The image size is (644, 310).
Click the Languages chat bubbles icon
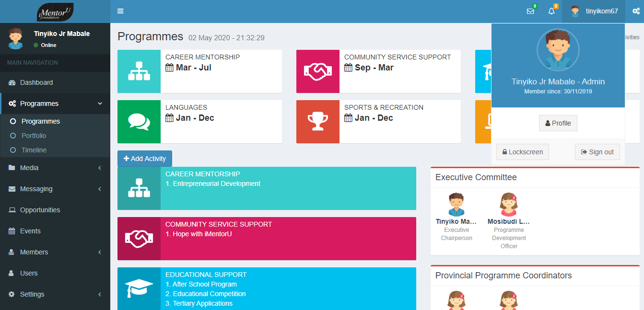(x=139, y=122)
